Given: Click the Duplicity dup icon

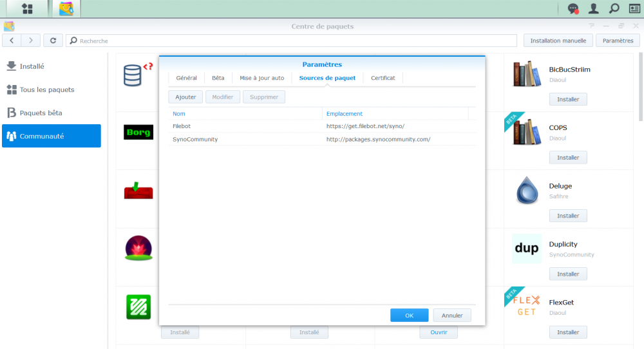Looking at the screenshot, I should tap(527, 249).
